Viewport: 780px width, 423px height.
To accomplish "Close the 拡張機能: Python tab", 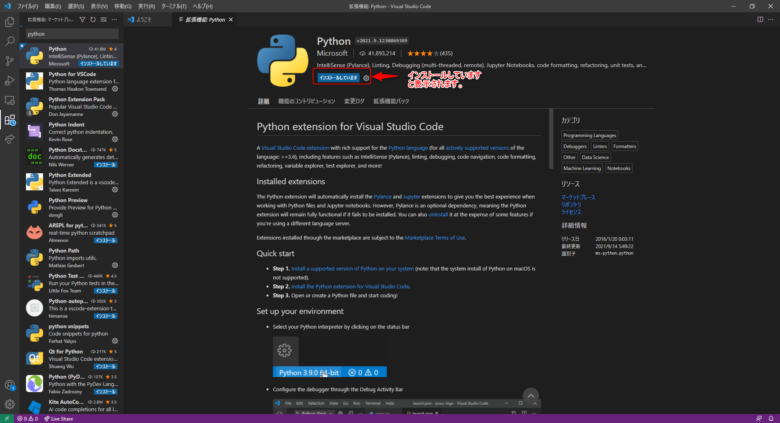I will pos(230,20).
